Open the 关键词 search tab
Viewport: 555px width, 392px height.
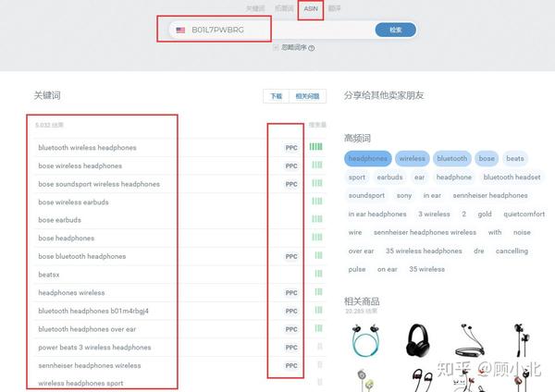point(255,8)
